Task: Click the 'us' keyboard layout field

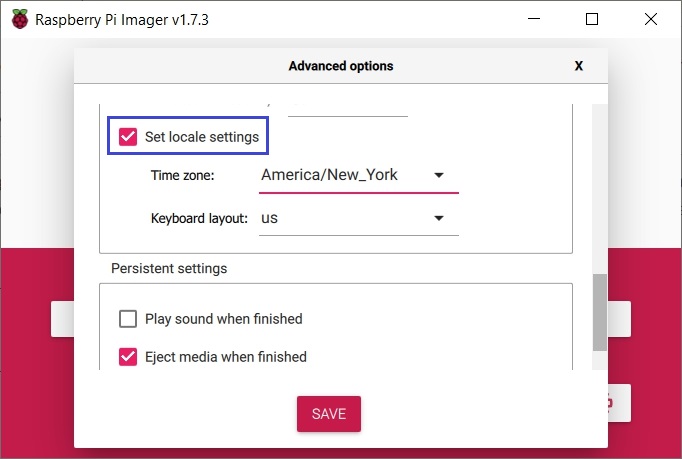Action: 340,218
